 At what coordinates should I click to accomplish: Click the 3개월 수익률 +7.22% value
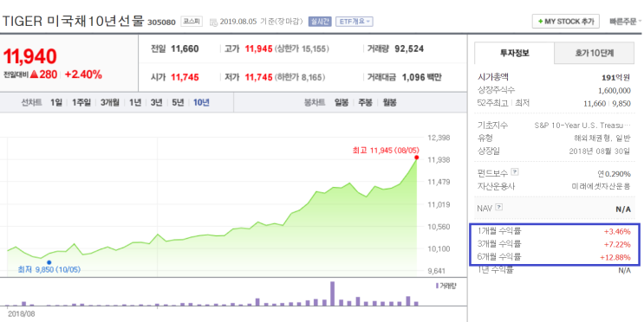point(617,245)
